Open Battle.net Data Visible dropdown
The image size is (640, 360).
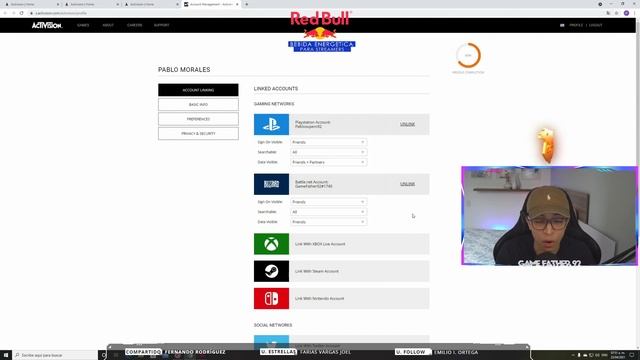(329, 222)
